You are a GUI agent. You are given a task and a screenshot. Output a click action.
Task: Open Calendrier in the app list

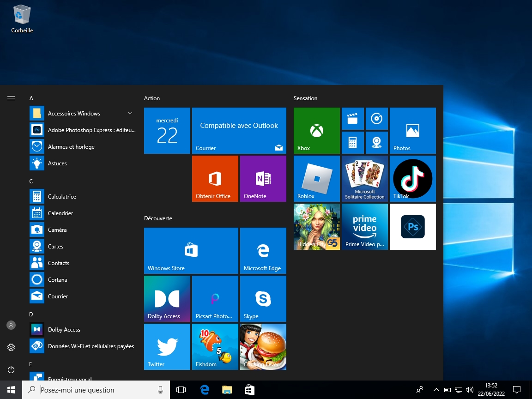coord(83,213)
